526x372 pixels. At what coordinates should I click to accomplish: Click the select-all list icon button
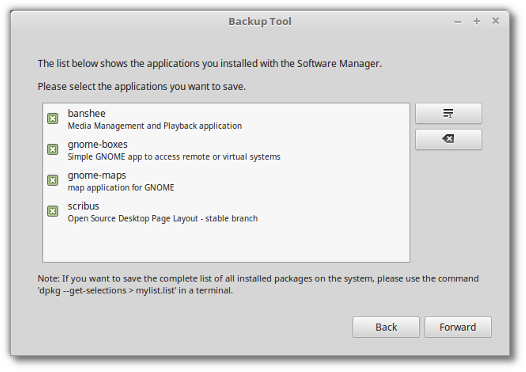(x=449, y=113)
